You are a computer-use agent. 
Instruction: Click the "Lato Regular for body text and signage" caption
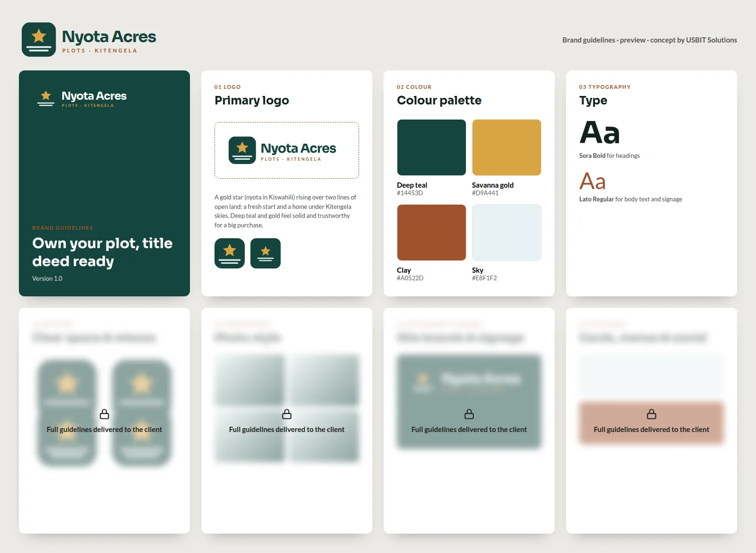click(x=631, y=199)
